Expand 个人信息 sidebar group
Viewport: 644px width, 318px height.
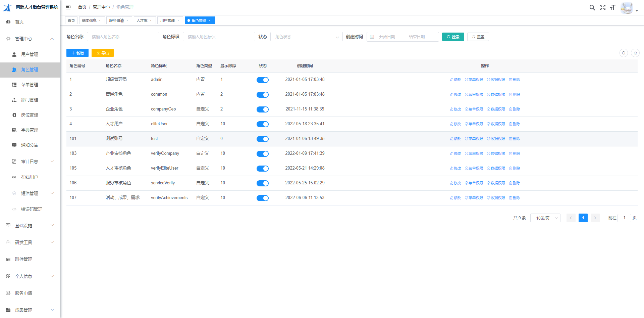30,276
